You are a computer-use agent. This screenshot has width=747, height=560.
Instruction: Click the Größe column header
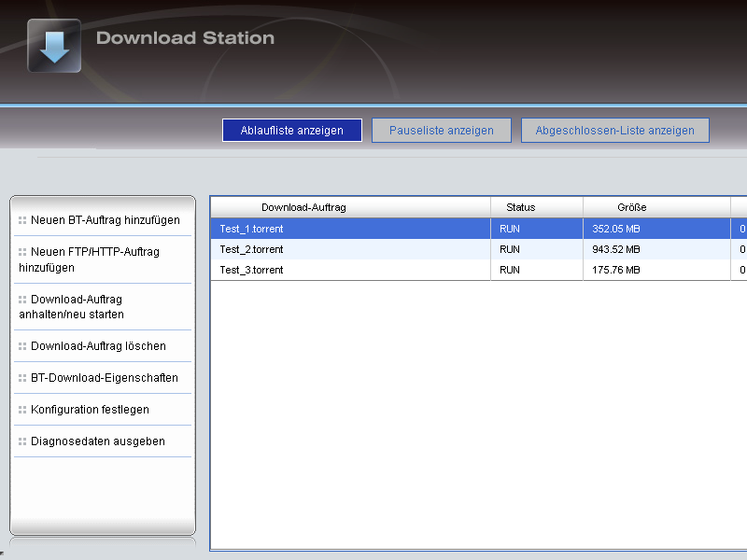click(x=657, y=207)
